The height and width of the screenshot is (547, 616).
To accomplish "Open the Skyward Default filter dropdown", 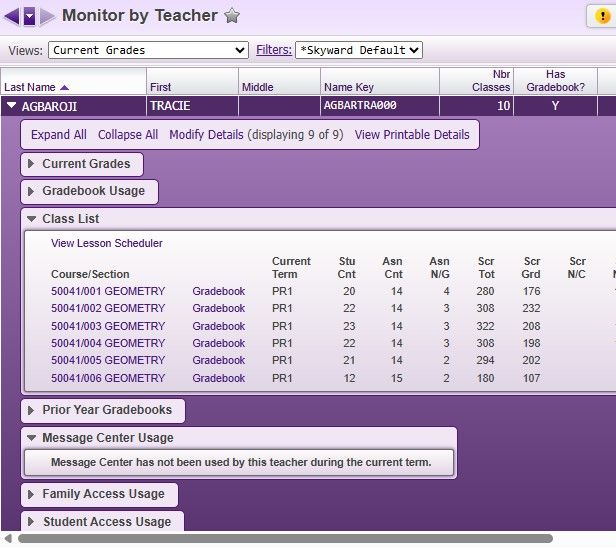I will tap(360, 50).
